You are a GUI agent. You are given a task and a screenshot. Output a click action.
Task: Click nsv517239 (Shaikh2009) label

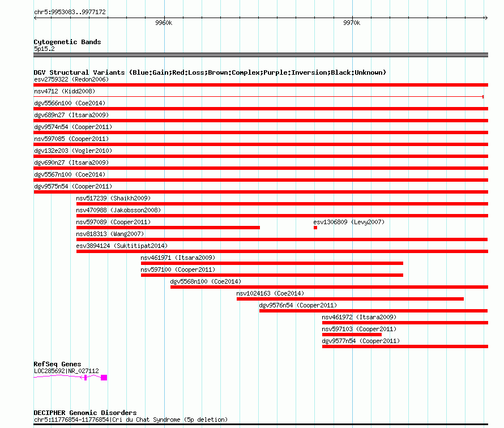pyautogui.click(x=113, y=198)
